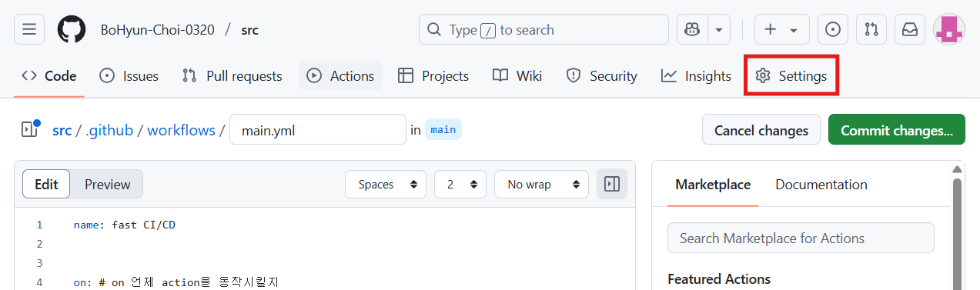Screen dimensions: 980x290
Task: Switch to the Projects tab
Action: tap(433, 76)
